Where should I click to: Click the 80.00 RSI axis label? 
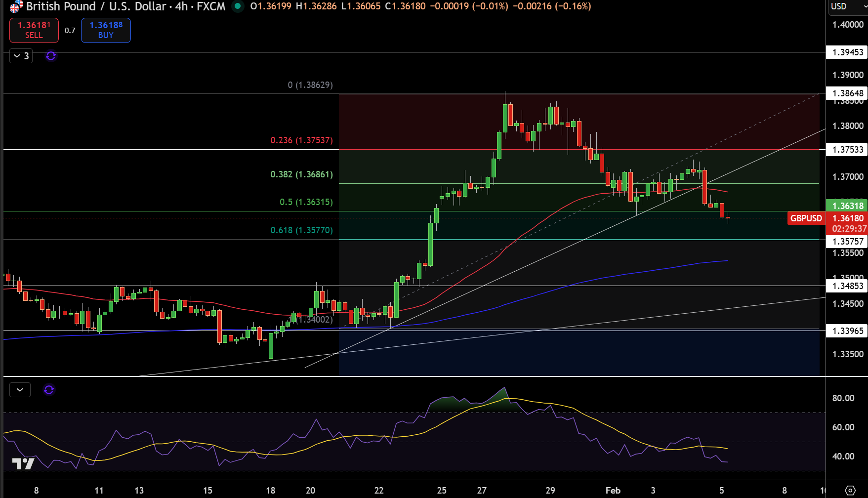coord(843,398)
